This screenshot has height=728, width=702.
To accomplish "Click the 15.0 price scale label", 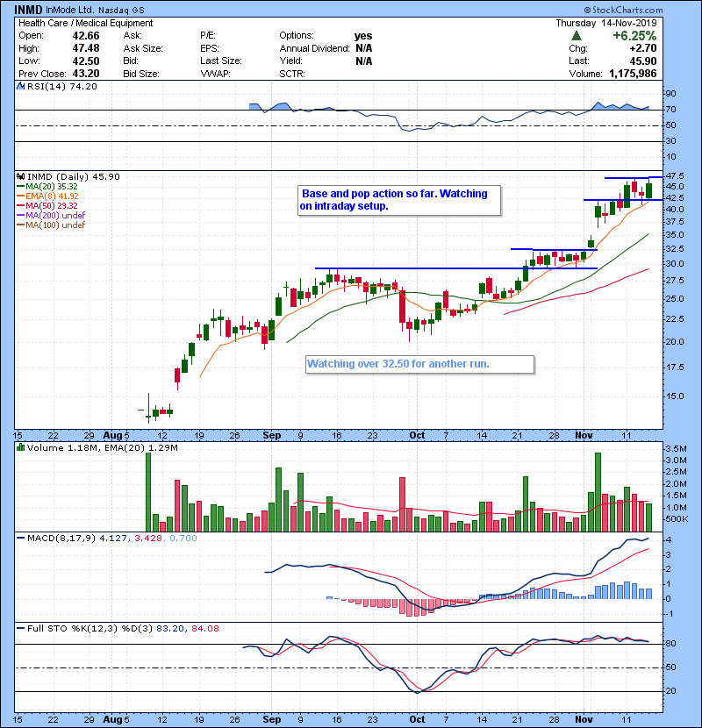I will tap(675, 396).
